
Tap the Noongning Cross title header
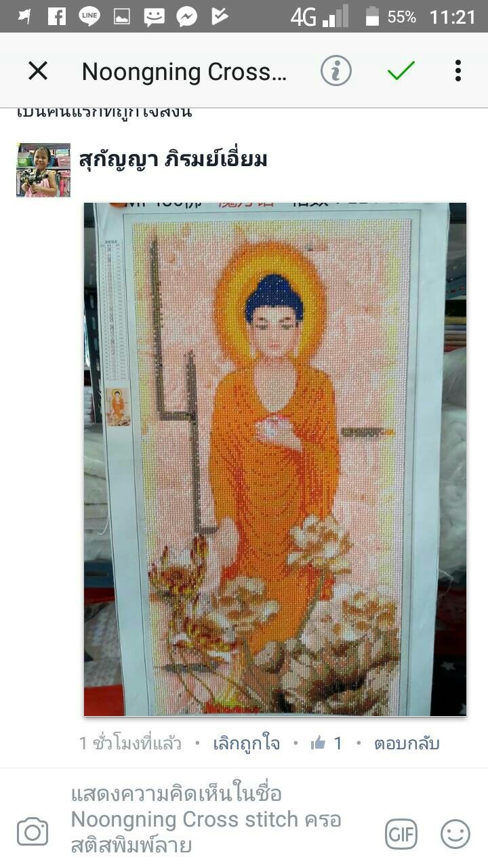tap(184, 71)
